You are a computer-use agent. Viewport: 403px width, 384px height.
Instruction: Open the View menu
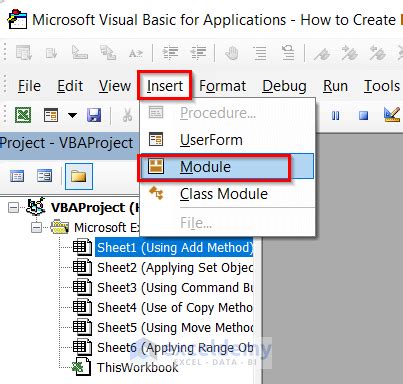115,86
